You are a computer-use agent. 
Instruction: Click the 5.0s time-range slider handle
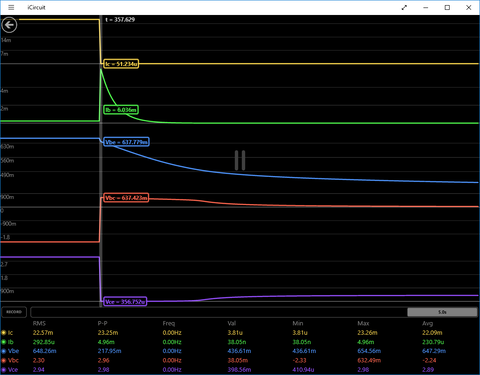(x=442, y=312)
